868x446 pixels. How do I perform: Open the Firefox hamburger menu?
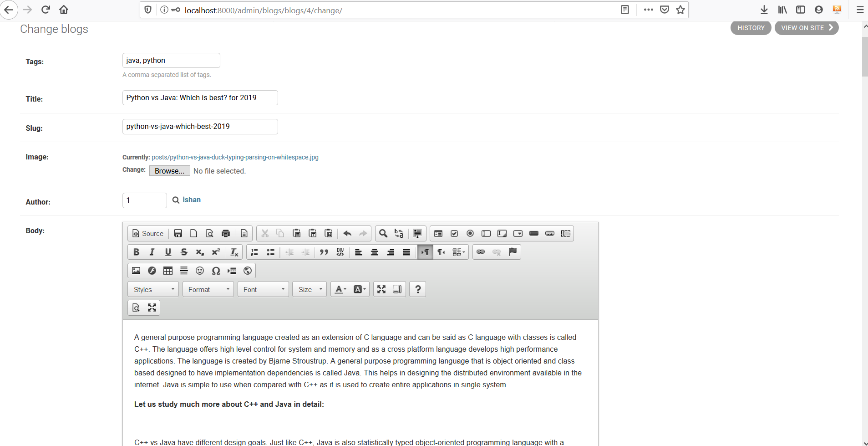point(860,10)
